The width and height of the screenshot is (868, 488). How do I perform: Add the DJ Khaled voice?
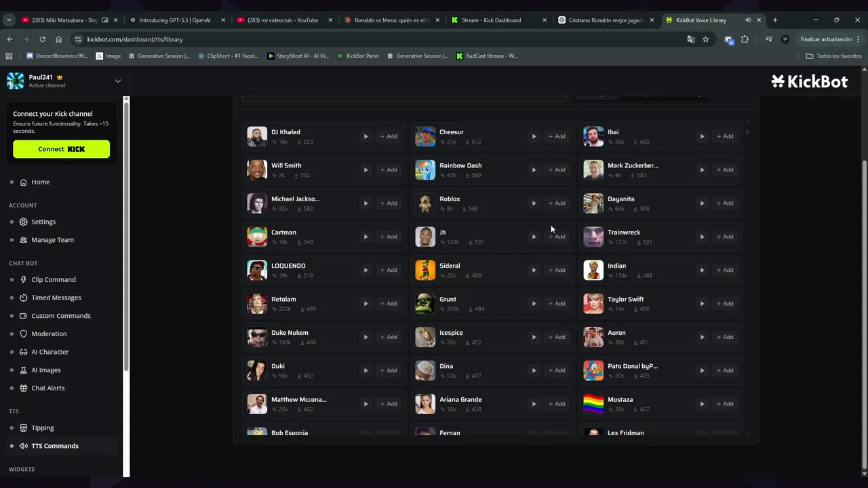tap(389, 136)
